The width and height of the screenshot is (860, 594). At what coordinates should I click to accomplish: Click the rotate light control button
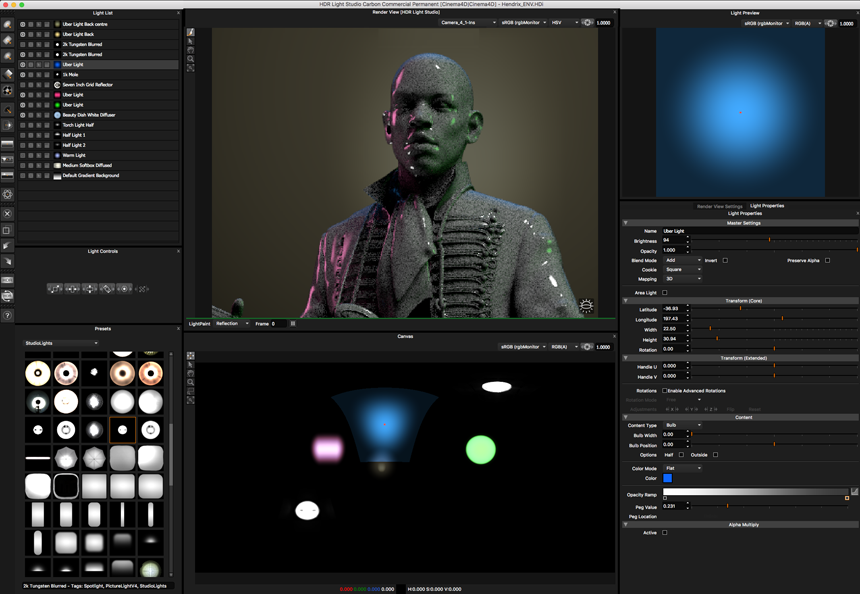pos(107,288)
